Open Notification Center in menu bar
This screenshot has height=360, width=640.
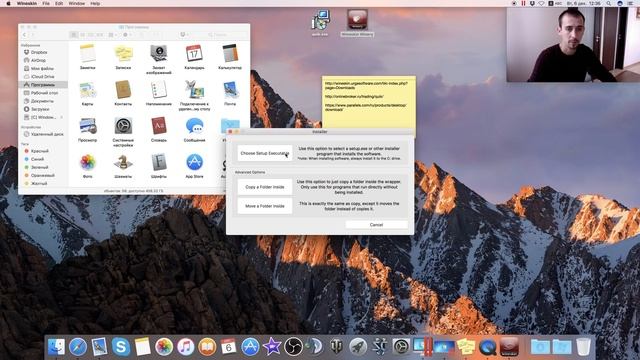(630, 3)
